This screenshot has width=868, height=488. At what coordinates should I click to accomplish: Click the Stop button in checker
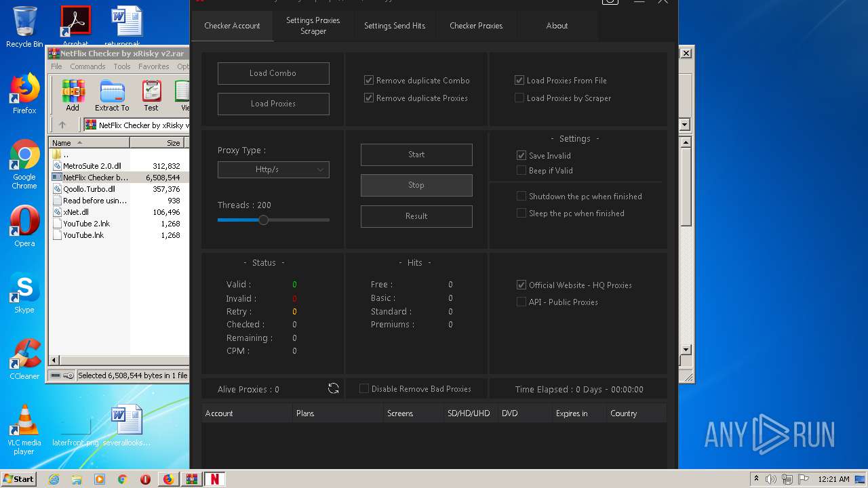(x=416, y=185)
